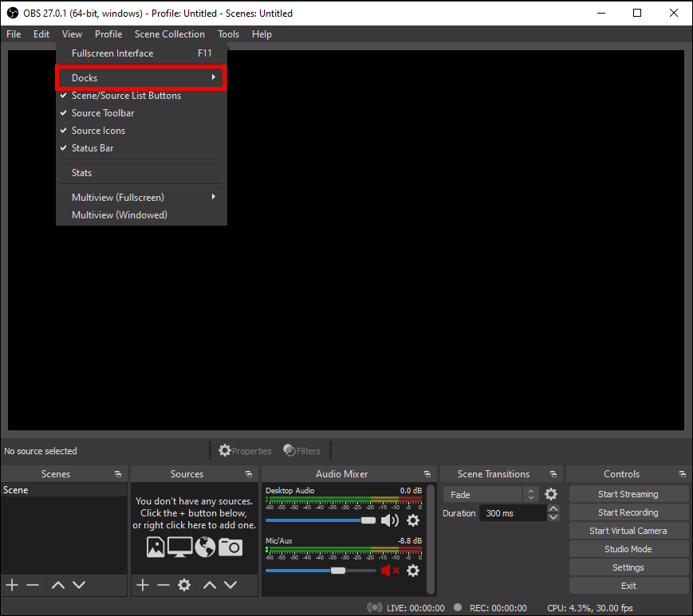Click the OBS logo in title bar

pos(13,13)
